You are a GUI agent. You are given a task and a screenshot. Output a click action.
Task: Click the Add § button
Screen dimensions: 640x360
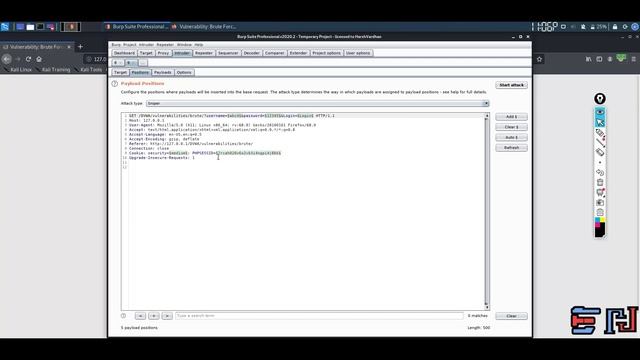pos(511,117)
